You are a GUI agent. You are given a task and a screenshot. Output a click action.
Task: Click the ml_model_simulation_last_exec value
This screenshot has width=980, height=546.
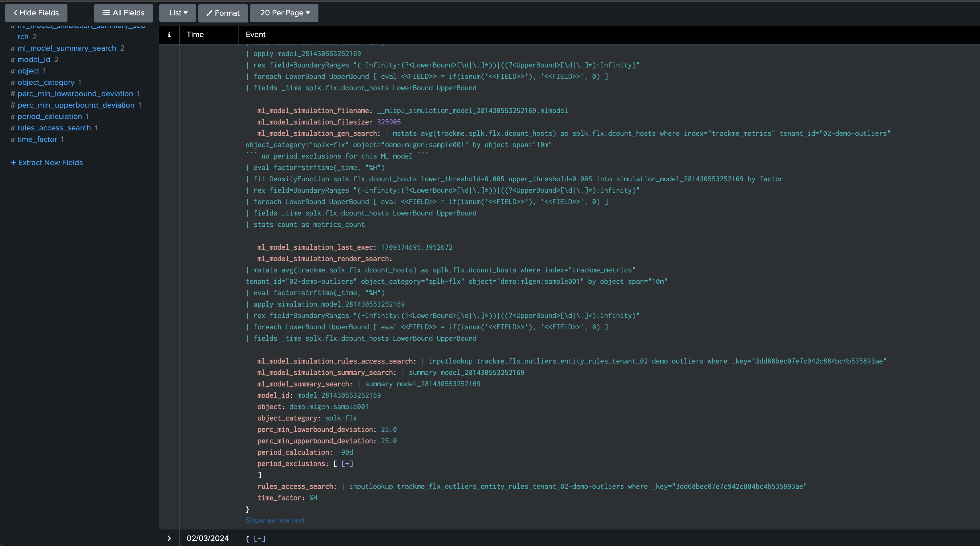[417, 247]
